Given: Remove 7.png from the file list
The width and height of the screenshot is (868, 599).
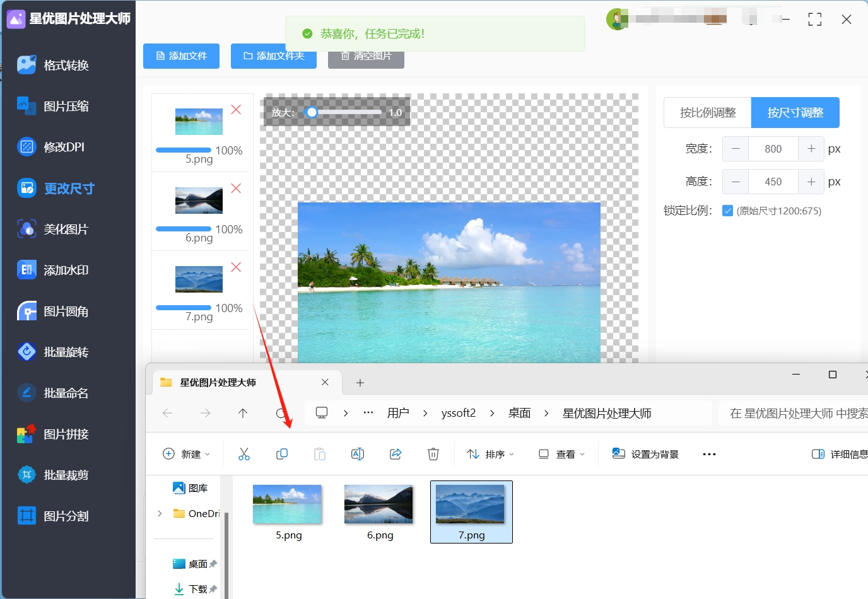Looking at the screenshot, I should click(x=236, y=267).
